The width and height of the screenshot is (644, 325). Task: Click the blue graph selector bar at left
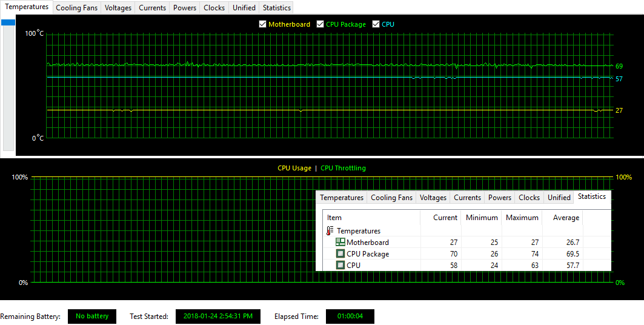(x=8, y=23)
